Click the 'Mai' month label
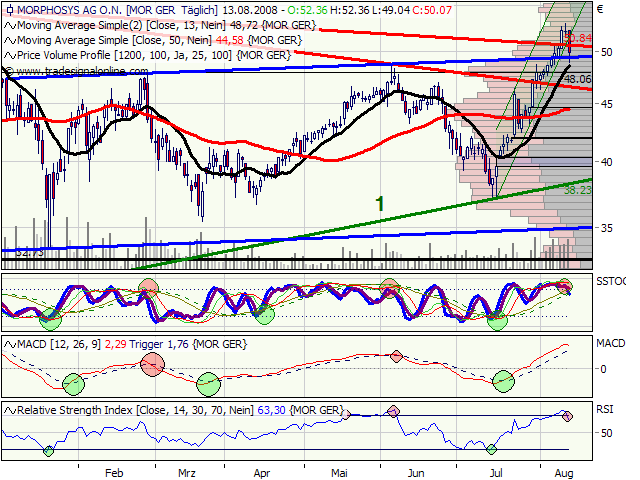 339,473
